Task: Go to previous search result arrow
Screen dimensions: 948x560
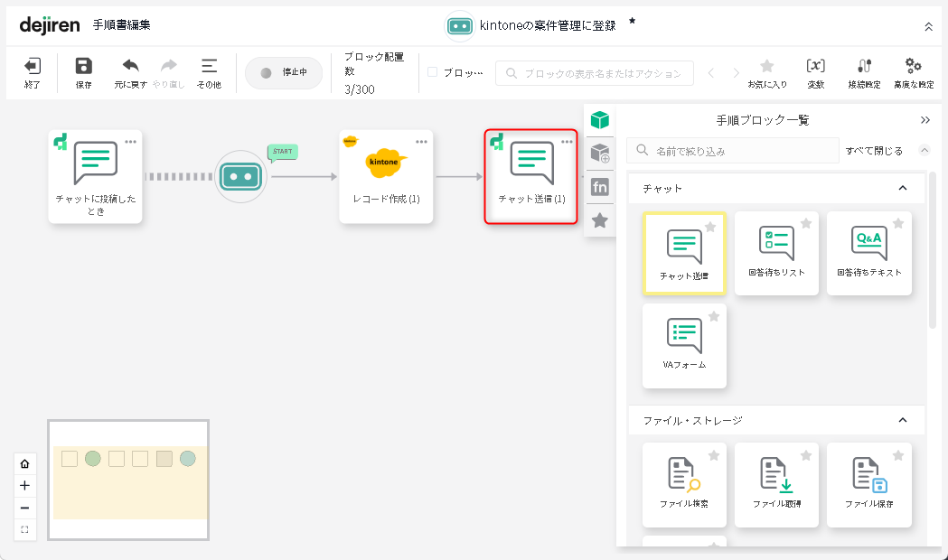Action: pos(711,73)
